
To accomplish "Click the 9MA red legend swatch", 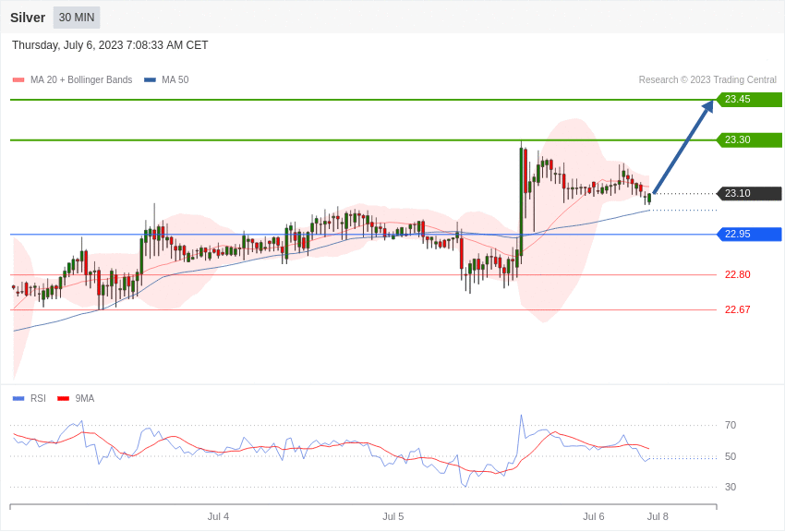I will (x=64, y=399).
